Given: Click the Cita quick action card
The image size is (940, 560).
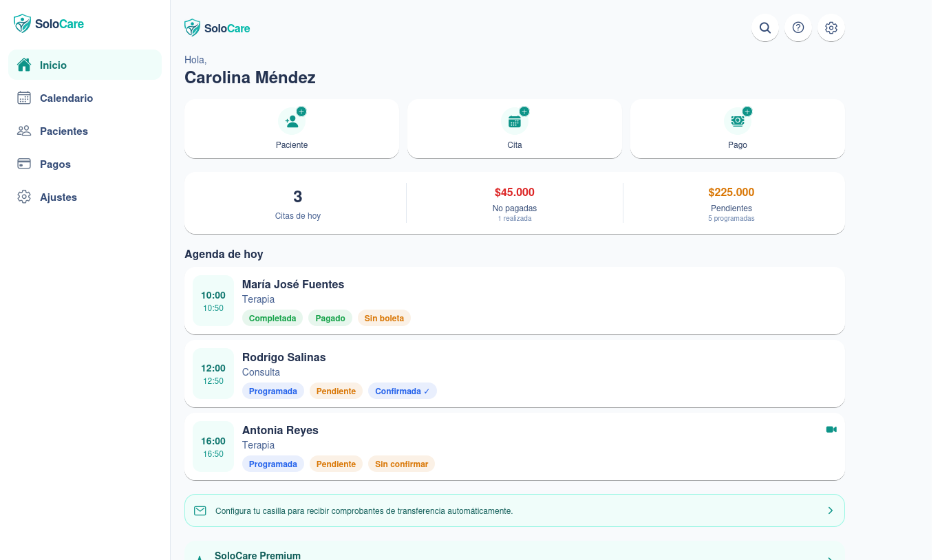Looking at the screenshot, I should click(x=515, y=129).
